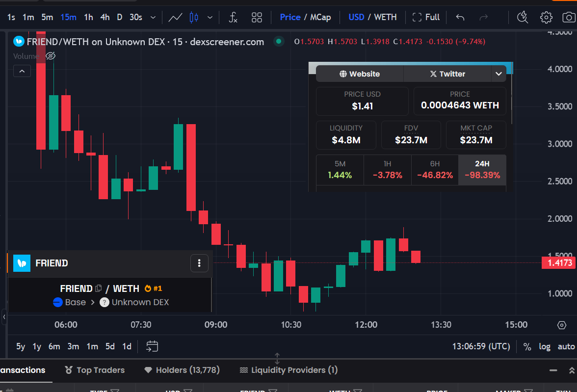Show values in USD

pyautogui.click(x=356, y=17)
